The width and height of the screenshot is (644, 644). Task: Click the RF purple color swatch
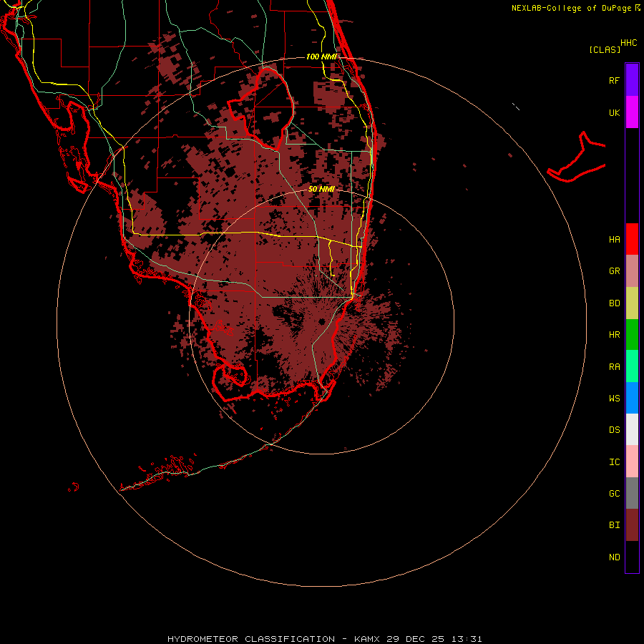(x=632, y=80)
